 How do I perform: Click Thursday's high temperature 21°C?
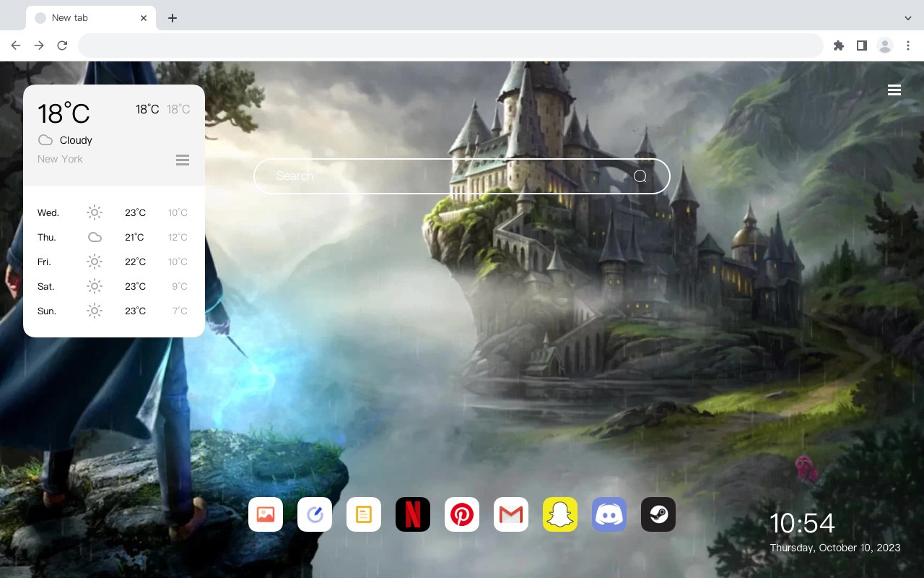[135, 237]
